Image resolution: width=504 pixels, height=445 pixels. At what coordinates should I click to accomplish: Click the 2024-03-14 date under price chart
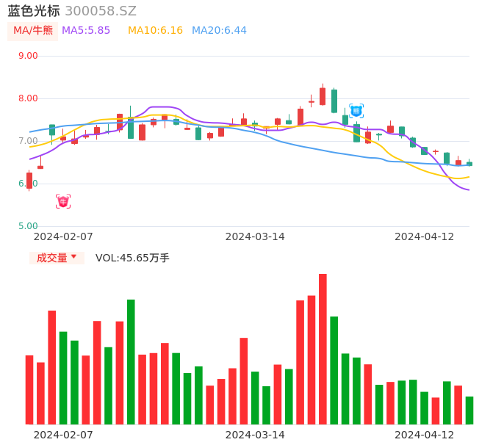pyautogui.click(x=255, y=236)
